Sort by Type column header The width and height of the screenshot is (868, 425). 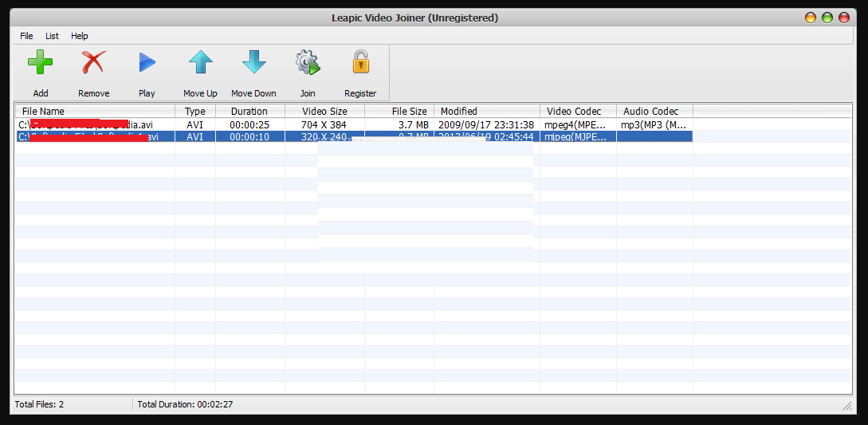coord(194,112)
